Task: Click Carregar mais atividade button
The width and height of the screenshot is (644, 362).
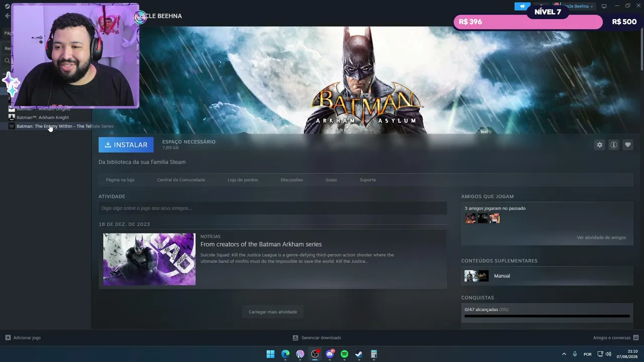Action: pos(273,312)
